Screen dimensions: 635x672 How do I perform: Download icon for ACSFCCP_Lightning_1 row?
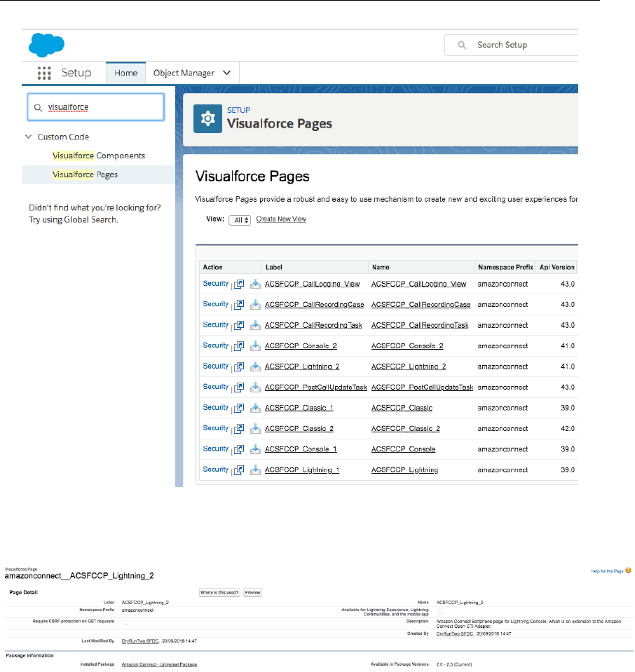click(x=255, y=469)
